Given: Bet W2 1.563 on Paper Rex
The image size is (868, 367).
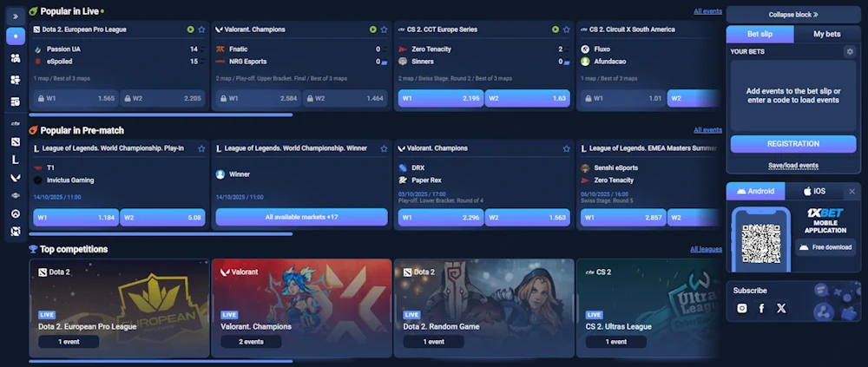Looking at the screenshot, I should 528,218.
